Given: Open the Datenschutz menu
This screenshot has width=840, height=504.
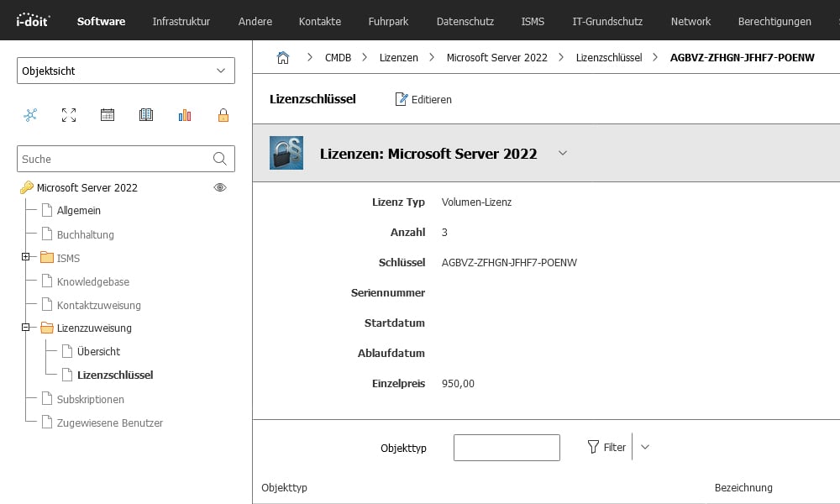Looking at the screenshot, I should [465, 22].
